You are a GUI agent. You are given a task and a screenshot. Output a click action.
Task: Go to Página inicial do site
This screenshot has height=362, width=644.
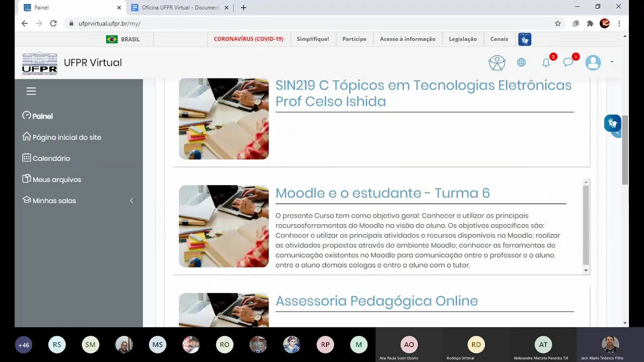pyautogui.click(x=62, y=137)
